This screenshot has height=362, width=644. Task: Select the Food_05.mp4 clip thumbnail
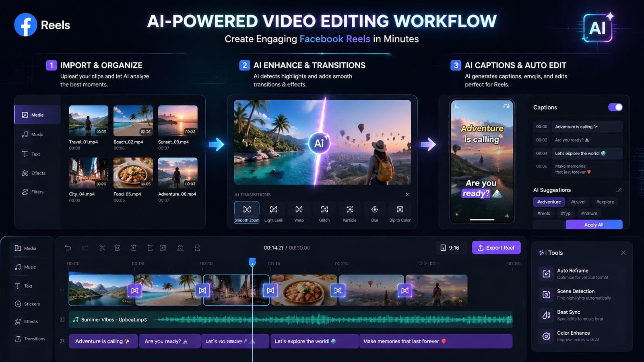[133, 173]
